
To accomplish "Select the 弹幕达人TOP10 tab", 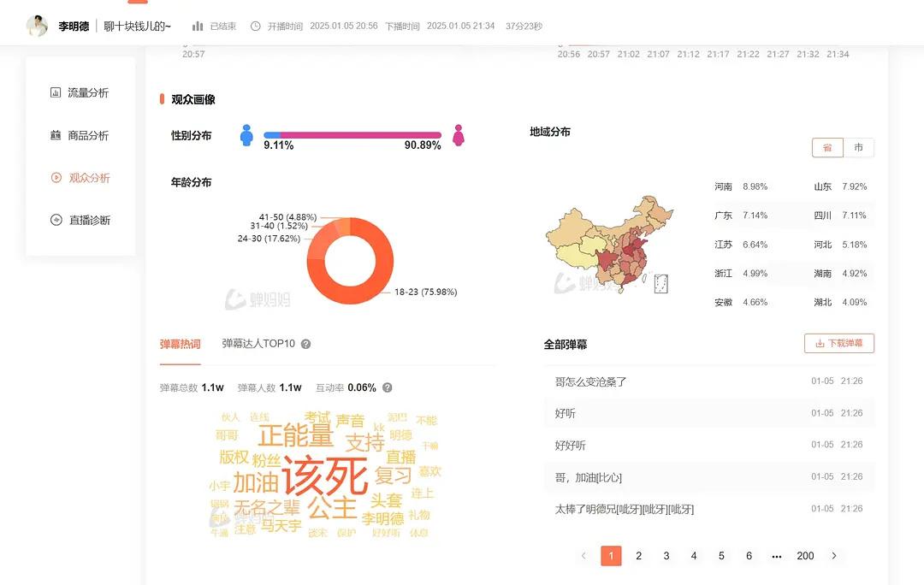I will [258, 344].
